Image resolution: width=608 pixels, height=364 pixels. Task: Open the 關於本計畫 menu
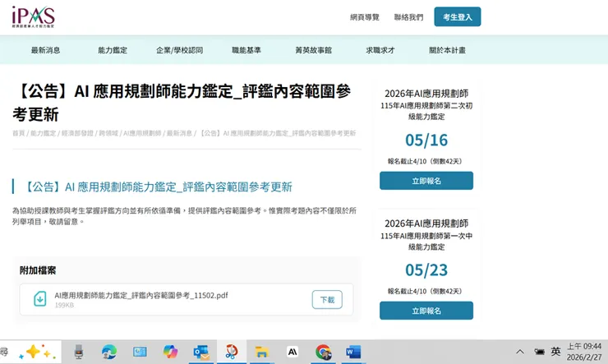[447, 50]
